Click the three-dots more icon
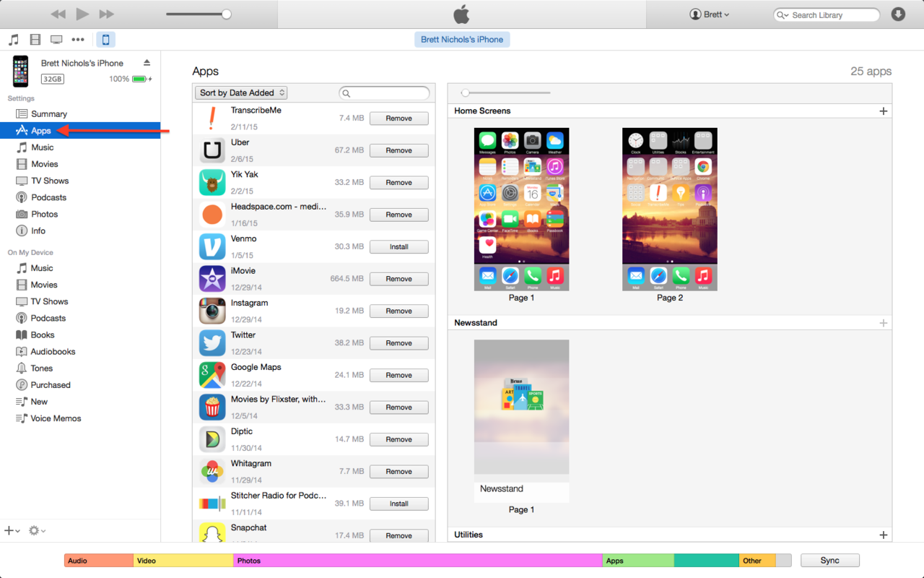924x578 pixels. click(78, 40)
